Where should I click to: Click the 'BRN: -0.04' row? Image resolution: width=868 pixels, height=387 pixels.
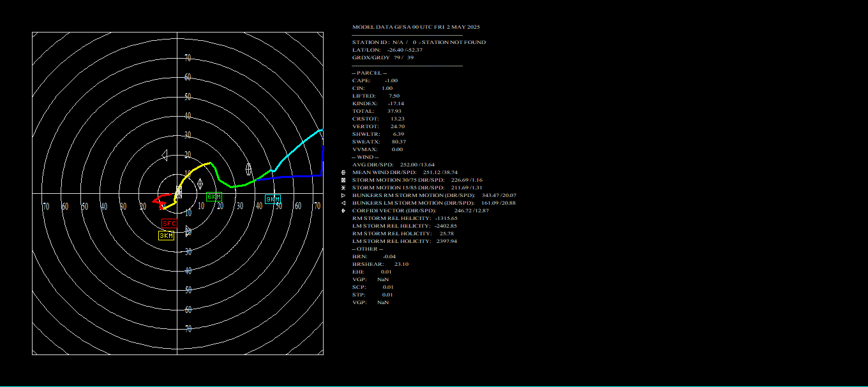coord(374,256)
